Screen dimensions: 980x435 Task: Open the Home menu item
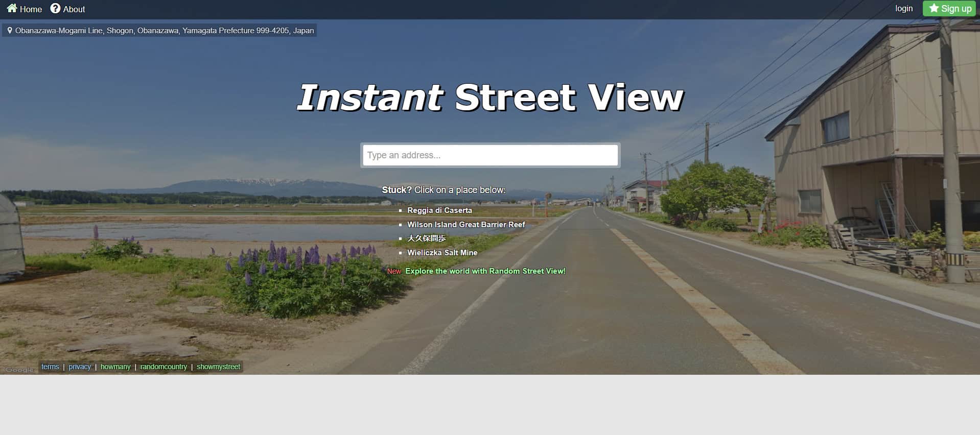pyautogui.click(x=24, y=9)
